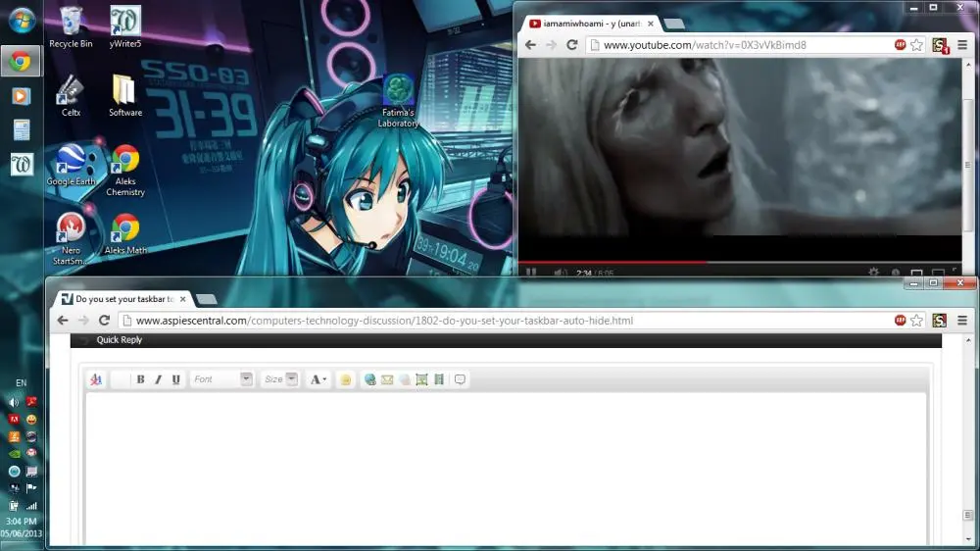Click inside the Quick Reply text area
Viewport: 980px width, 551px height.
point(506,469)
